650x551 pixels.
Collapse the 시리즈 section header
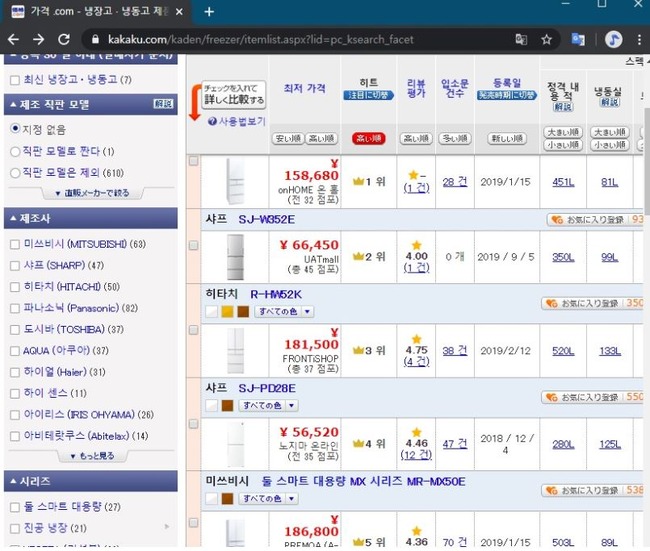pos(91,481)
